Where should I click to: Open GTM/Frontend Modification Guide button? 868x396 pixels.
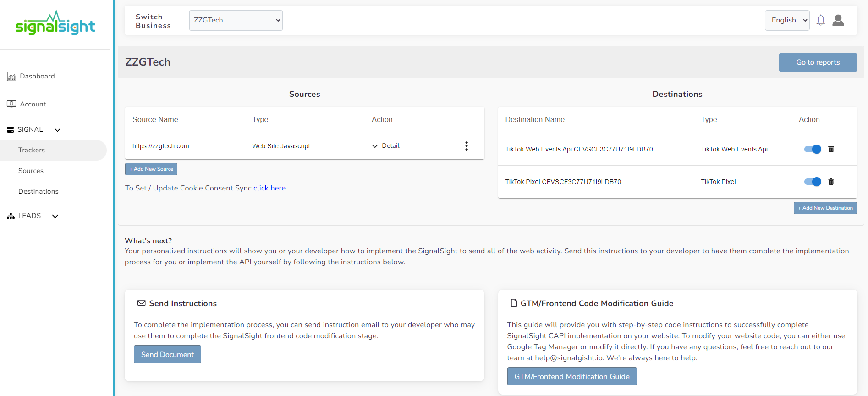[x=572, y=376]
